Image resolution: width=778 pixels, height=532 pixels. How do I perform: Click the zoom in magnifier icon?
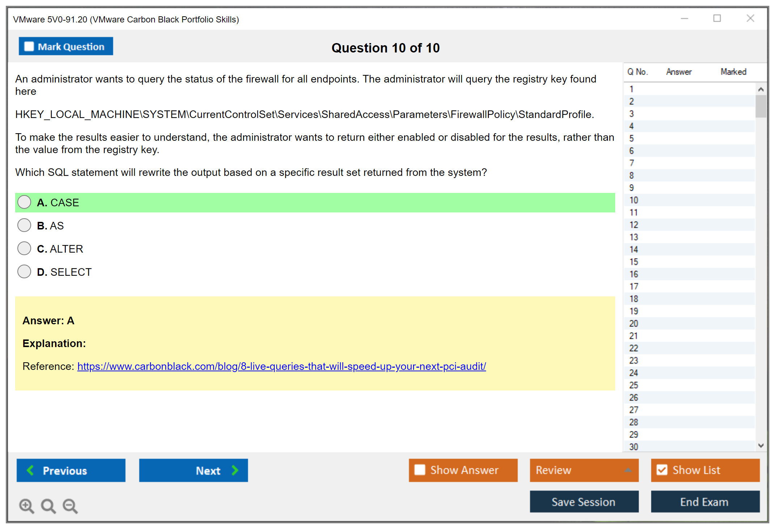coord(26,506)
